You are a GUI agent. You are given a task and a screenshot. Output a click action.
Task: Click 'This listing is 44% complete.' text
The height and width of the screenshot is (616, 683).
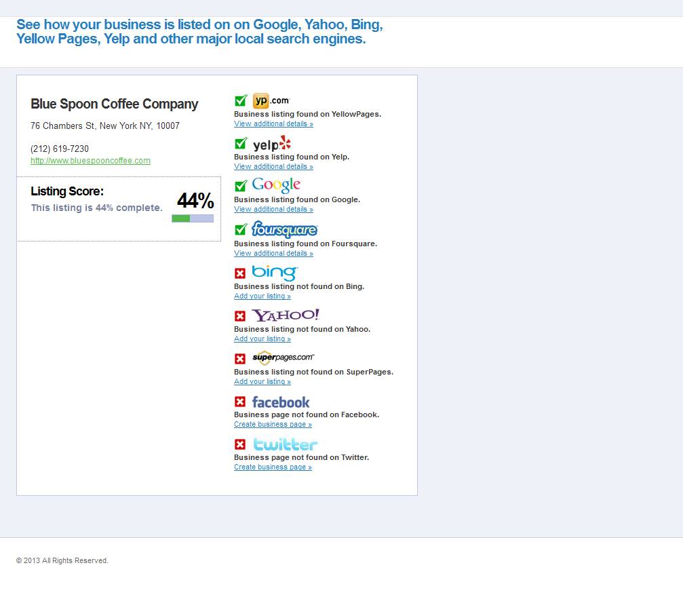pos(97,208)
